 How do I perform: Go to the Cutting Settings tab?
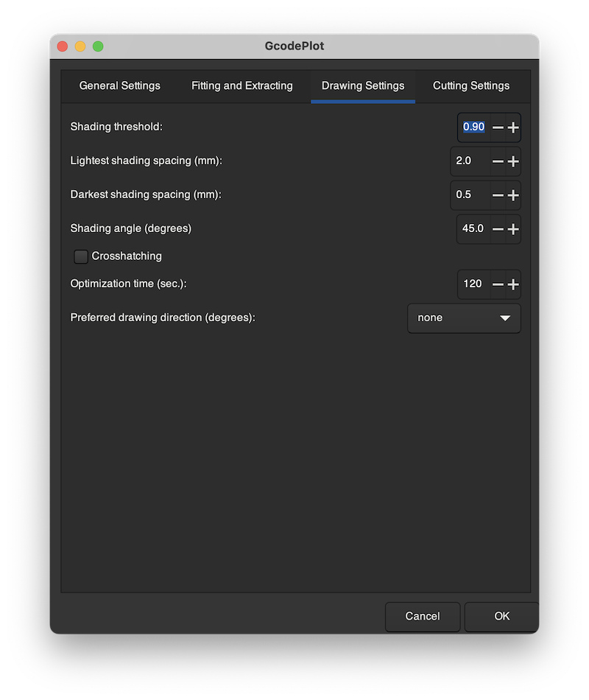click(470, 86)
